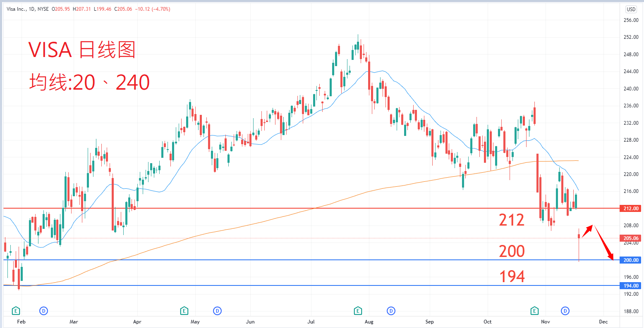Show the earnings E marker before Nov
Screen dimensions: 644x328
pos(534,310)
